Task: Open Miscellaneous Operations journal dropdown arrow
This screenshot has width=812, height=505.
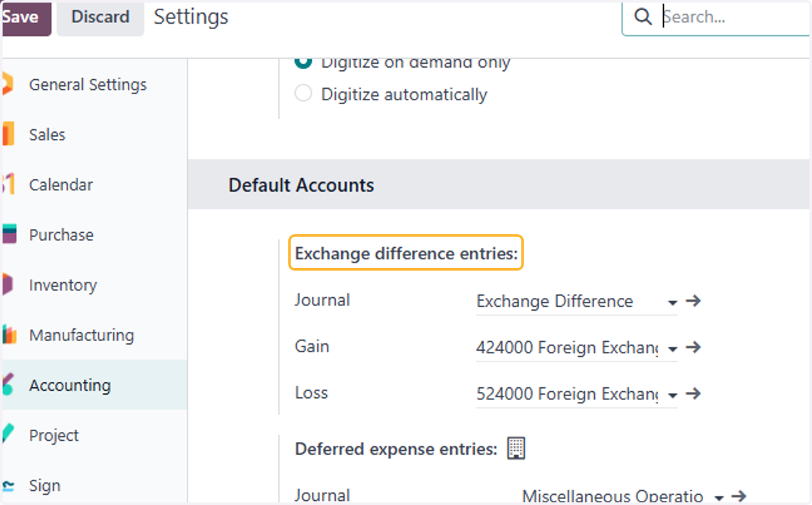Action: click(719, 498)
